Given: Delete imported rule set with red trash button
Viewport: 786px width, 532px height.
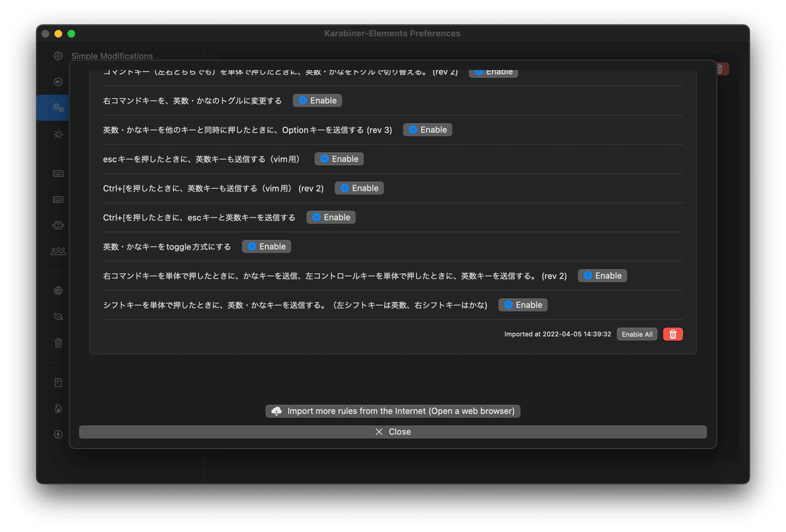Looking at the screenshot, I should pyautogui.click(x=673, y=334).
